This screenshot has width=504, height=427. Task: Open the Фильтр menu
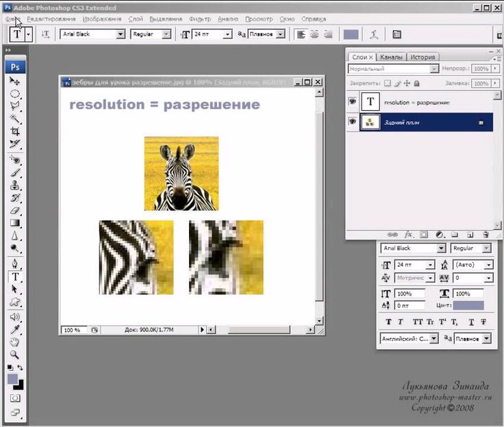[x=199, y=19]
